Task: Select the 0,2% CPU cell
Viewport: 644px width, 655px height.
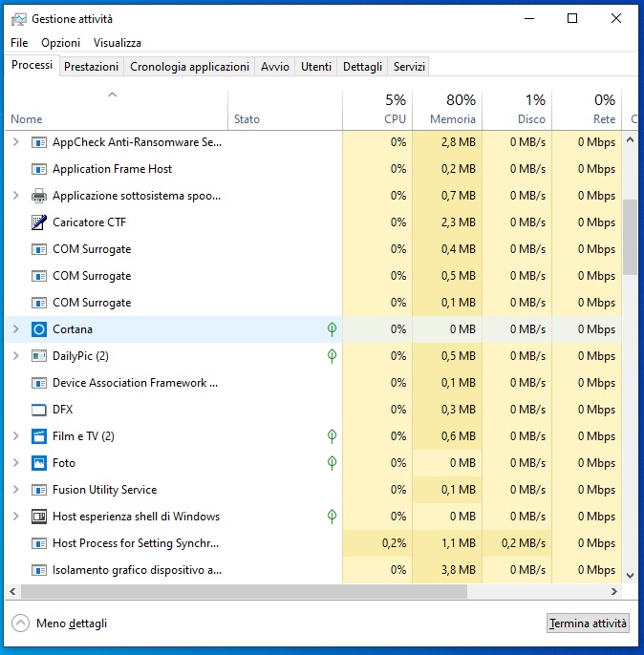Action: tap(377, 543)
